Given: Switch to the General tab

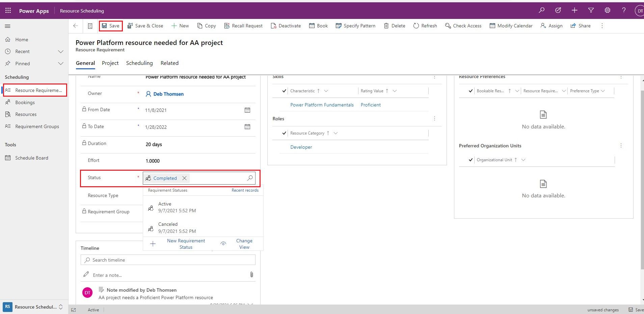Looking at the screenshot, I should 85,63.
